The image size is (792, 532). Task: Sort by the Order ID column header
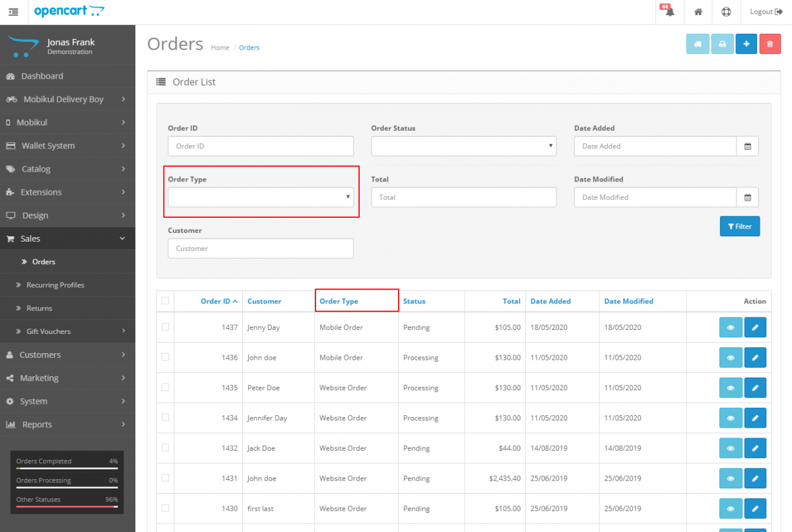(x=219, y=301)
